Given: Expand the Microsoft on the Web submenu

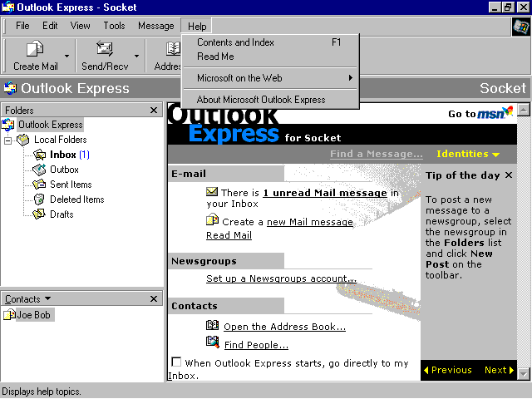Looking at the screenshot, I should pos(270,78).
